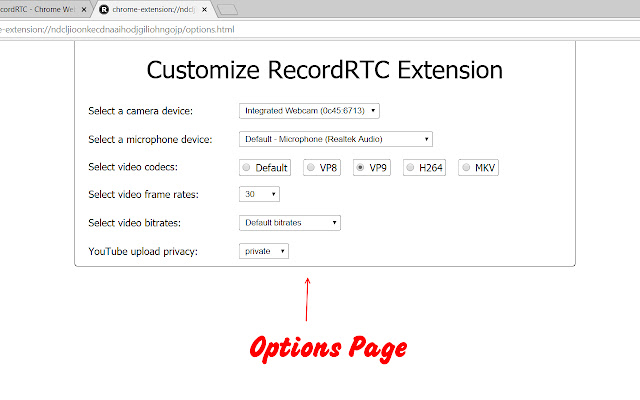
Task: Click the 'Select a camera device:' label
Action: [x=140, y=111]
